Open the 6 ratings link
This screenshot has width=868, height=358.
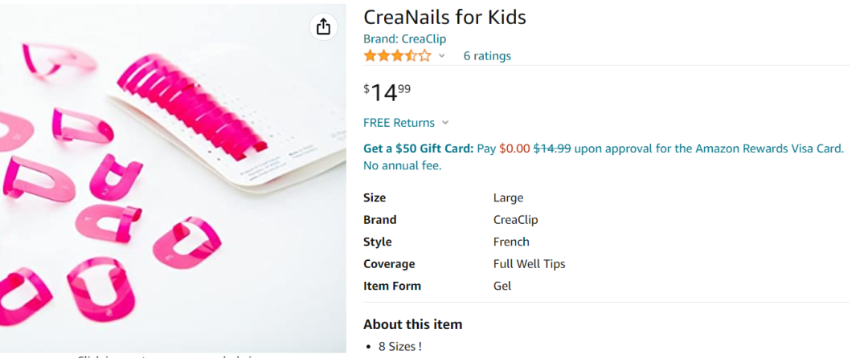pyautogui.click(x=487, y=56)
